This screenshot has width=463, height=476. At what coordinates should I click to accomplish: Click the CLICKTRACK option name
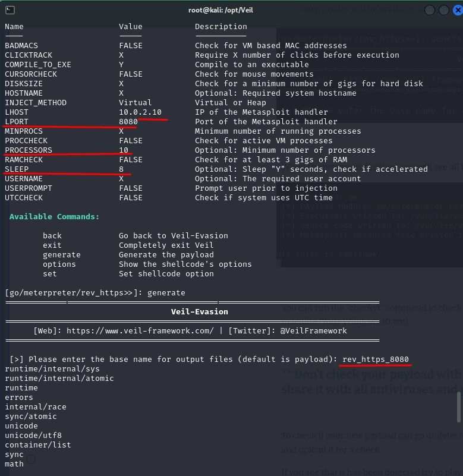[x=29, y=55]
